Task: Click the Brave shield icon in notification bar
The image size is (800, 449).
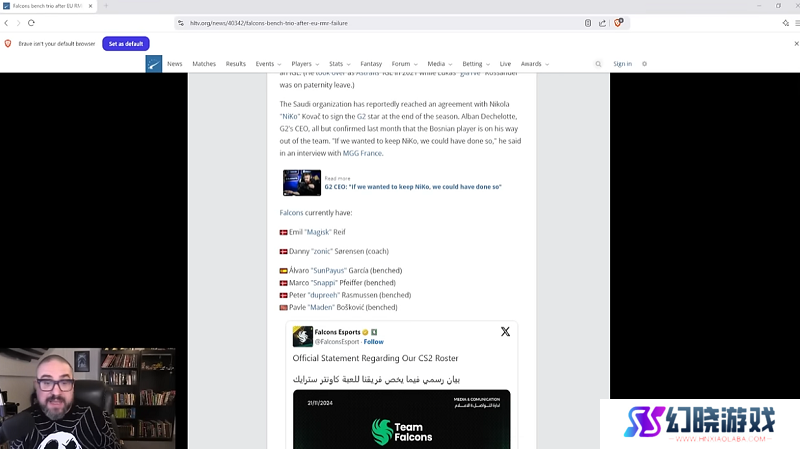Action: pos(8,44)
